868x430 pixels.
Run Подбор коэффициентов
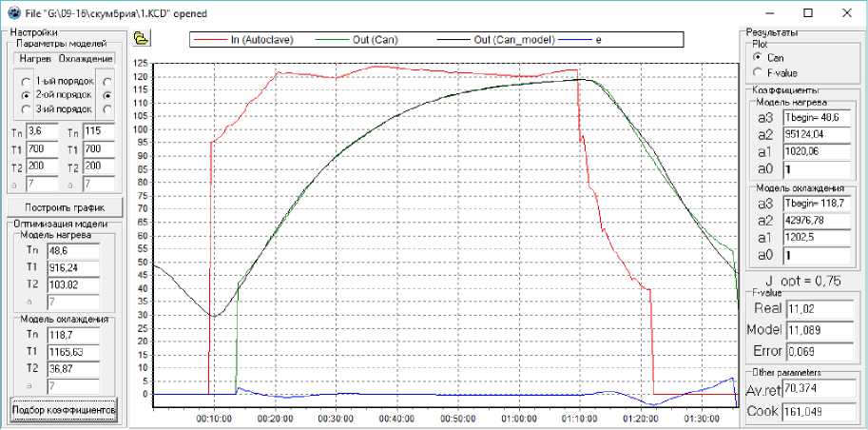point(64,411)
